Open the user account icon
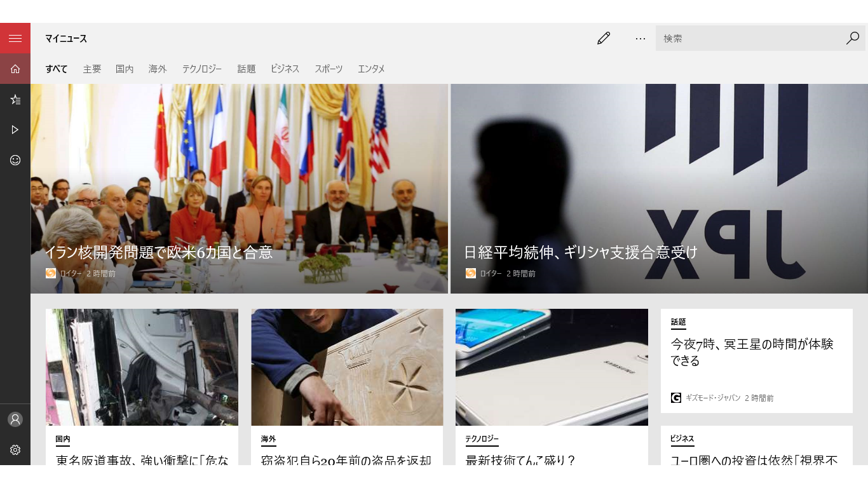 click(x=15, y=419)
